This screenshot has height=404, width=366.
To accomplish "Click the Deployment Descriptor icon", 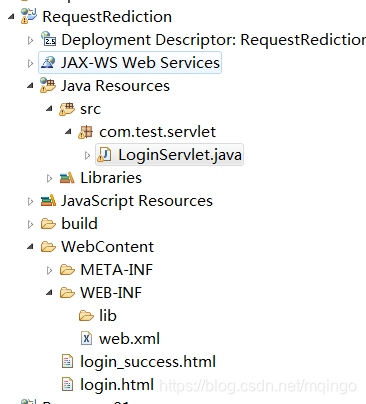I will click(x=49, y=39).
